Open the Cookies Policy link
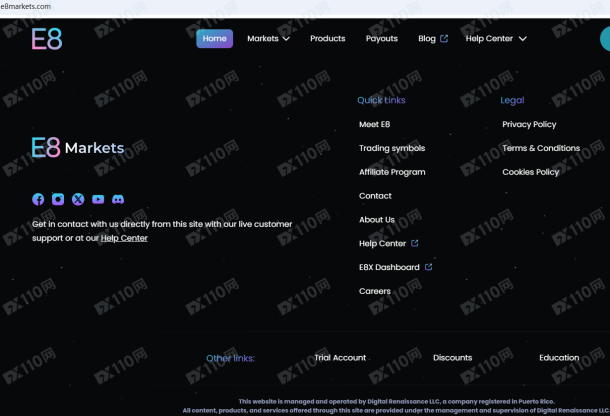 point(530,172)
